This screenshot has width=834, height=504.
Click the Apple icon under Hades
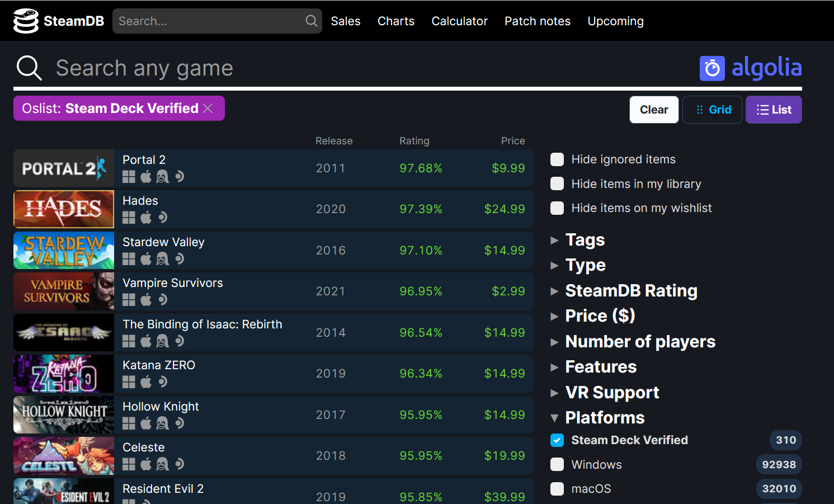click(146, 218)
